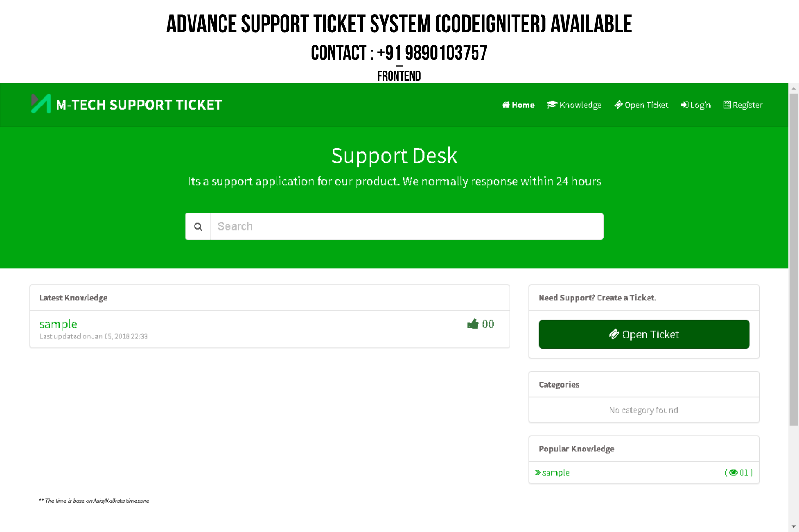Click the graduation cap Knowledge icon

click(552, 105)
